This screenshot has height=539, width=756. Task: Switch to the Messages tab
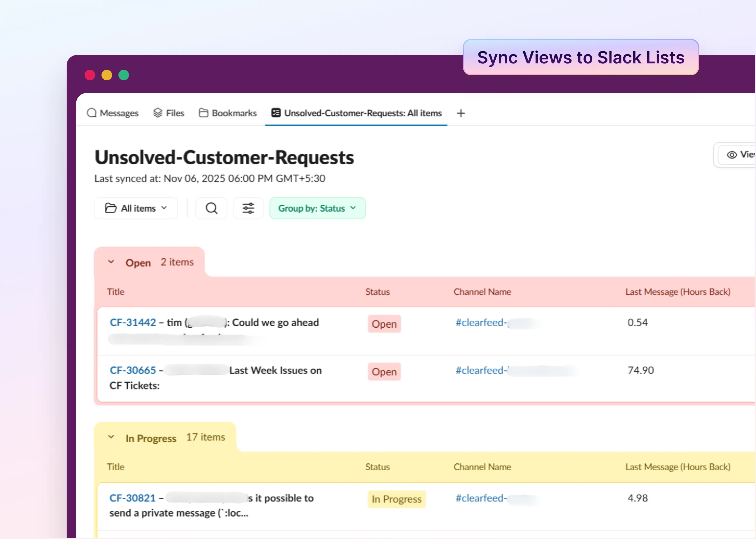(x=118, y=113)
